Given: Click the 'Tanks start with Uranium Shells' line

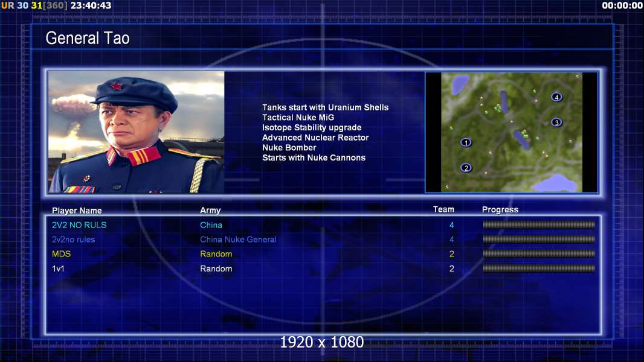Looking at the screenshot, I should (x=325, y=107).
